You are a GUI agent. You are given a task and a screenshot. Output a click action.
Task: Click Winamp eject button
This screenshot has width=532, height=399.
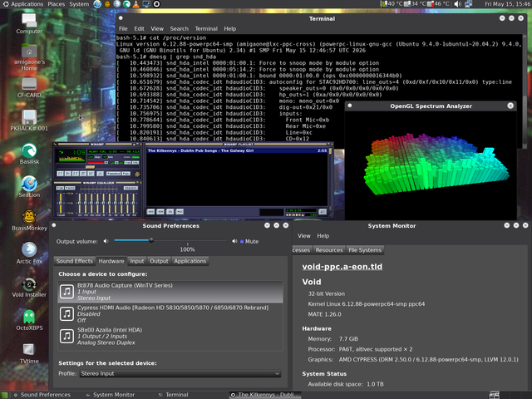pyautogui.click(x=100, y=174)
